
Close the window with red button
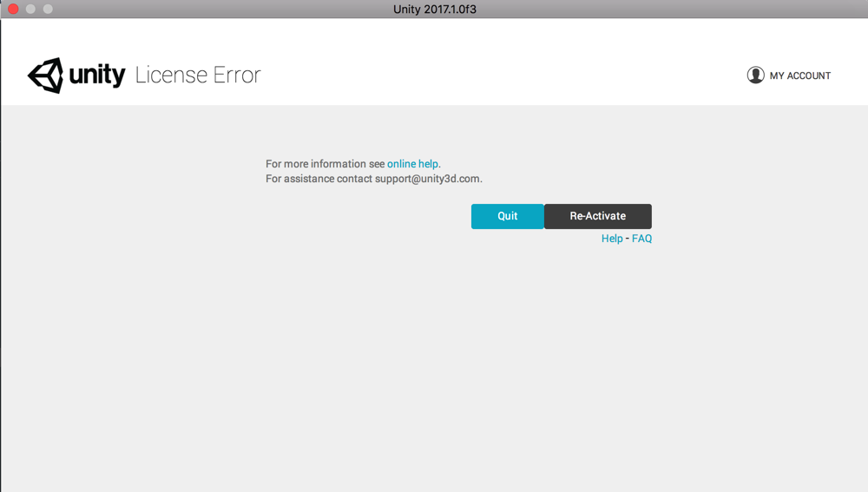pyautogui.click(x=13, y=9)
